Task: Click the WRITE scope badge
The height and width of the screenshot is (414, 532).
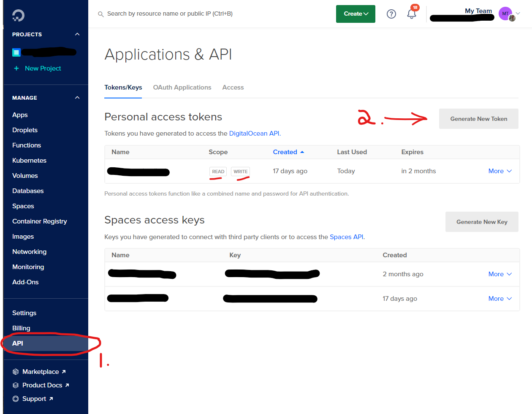Action: [x=241, y=172]
